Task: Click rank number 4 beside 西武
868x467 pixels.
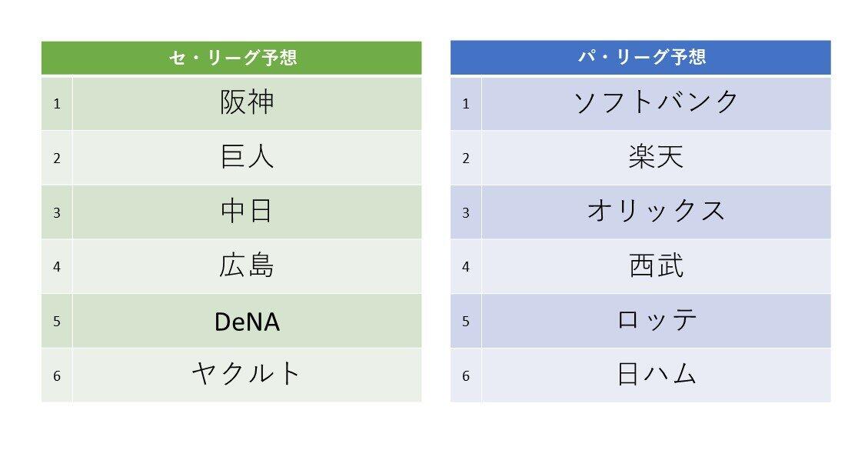Action: pyautogui.click(x=465, y=267)
